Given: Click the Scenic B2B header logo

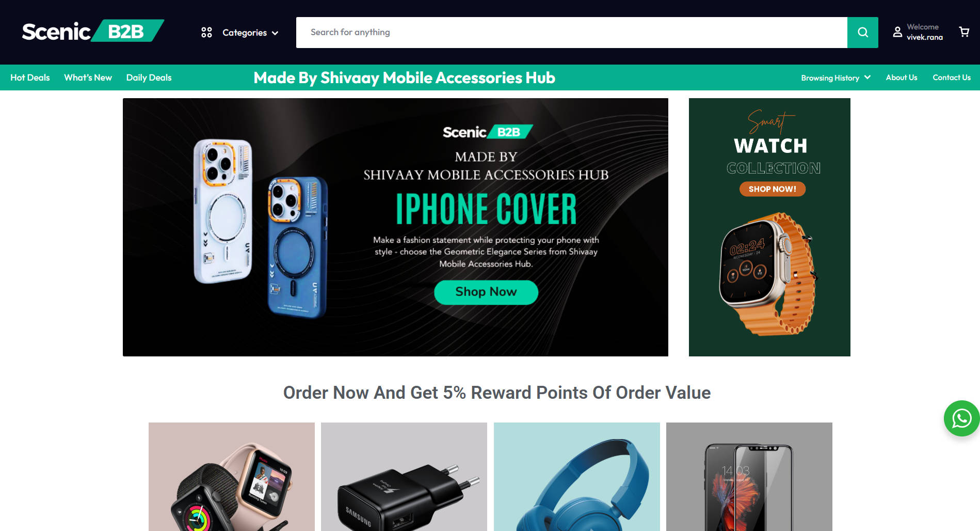Looking at the screenshot, I should click(93, 31).
